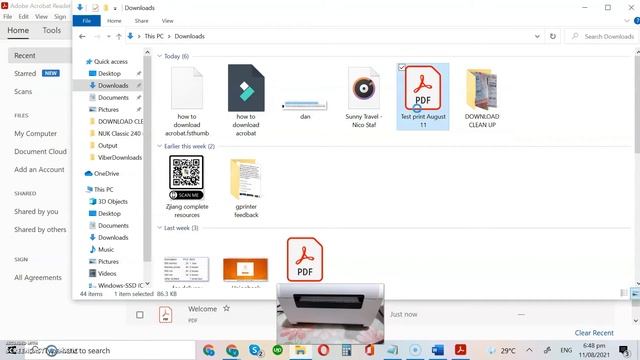Select the PDF file under Last week
This screenshot has height=360, width=640.
point(304,260)
